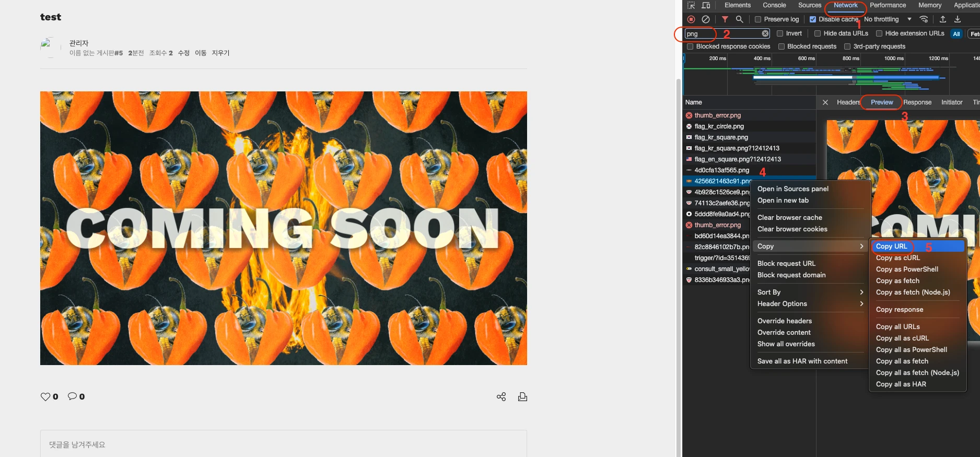The image size is (980, 457).
Task: Select the inspect element picker icon
Action: point(691,5)
